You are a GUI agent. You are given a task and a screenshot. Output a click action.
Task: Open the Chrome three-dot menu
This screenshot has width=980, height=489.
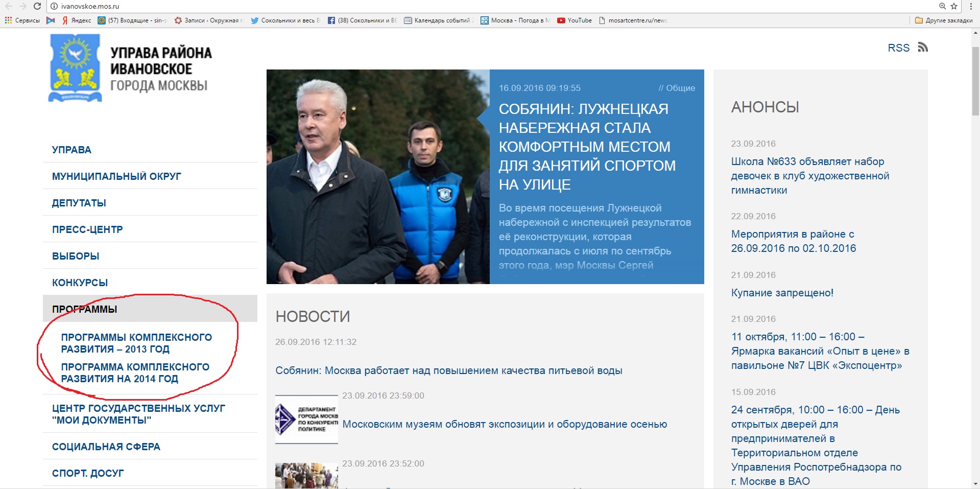971,6
